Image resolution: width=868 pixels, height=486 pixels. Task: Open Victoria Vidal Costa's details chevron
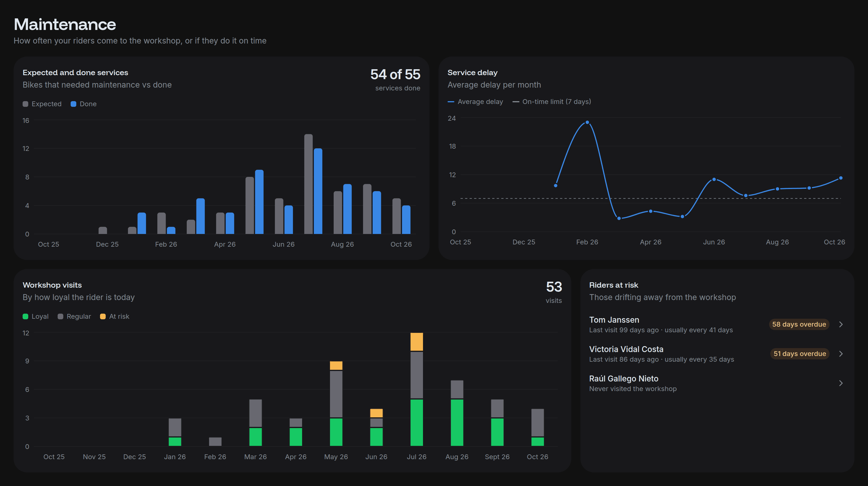(841, 353)
